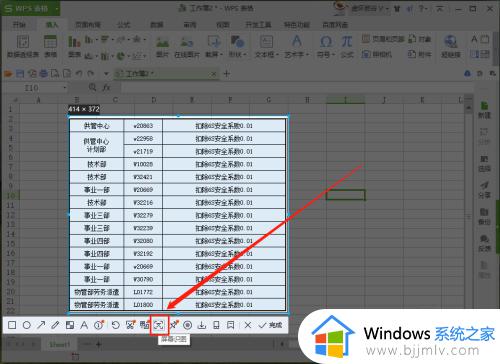Select the rectangle annotation tool in screenshot toolbar
Screen dimensions: 500x364
[x=12, y=325]
